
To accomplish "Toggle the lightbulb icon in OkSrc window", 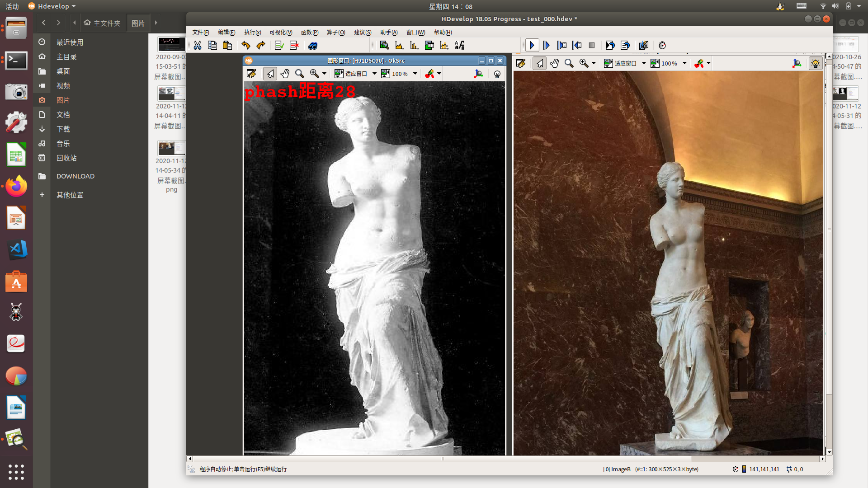I will click(497, 74).
